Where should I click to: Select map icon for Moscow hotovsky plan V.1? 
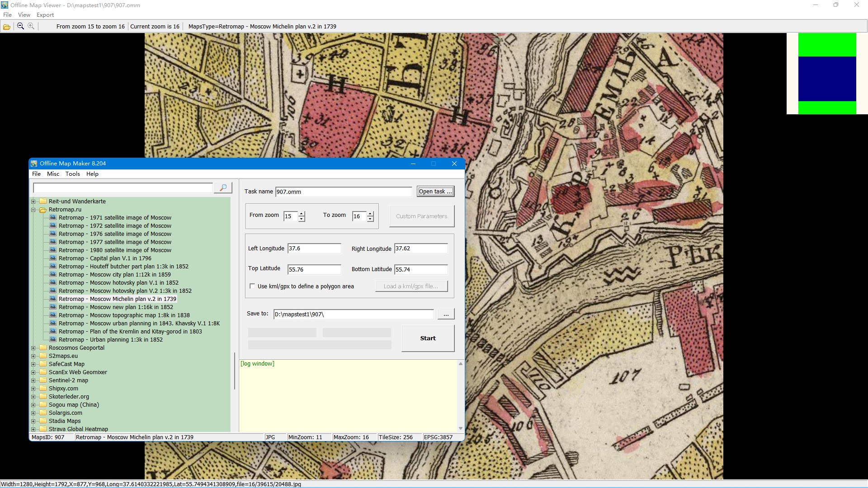click(x=53, y=282)
